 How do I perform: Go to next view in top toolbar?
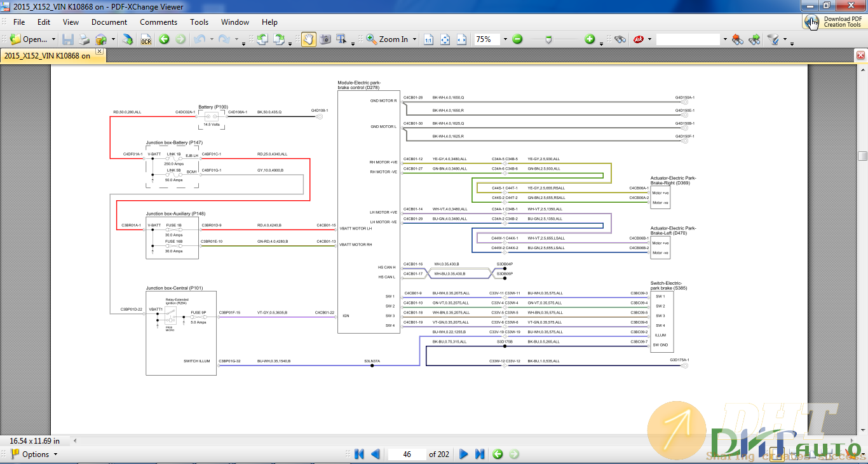(180, 39)
